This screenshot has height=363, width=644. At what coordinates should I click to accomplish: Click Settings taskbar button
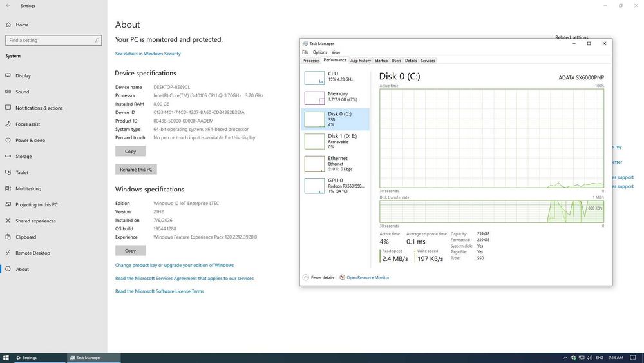pyautogui.click(x=39, y=358)
